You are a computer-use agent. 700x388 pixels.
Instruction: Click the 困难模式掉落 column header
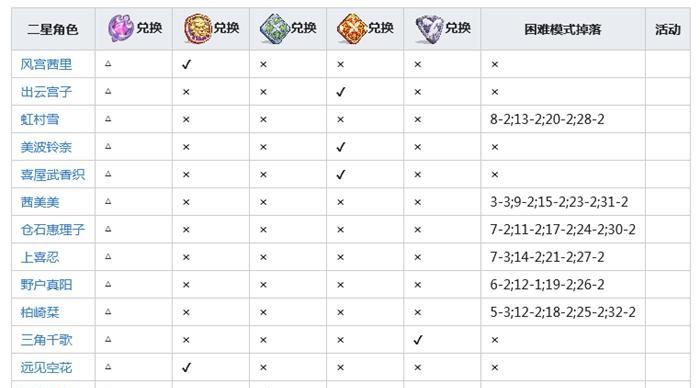(562, 29)
